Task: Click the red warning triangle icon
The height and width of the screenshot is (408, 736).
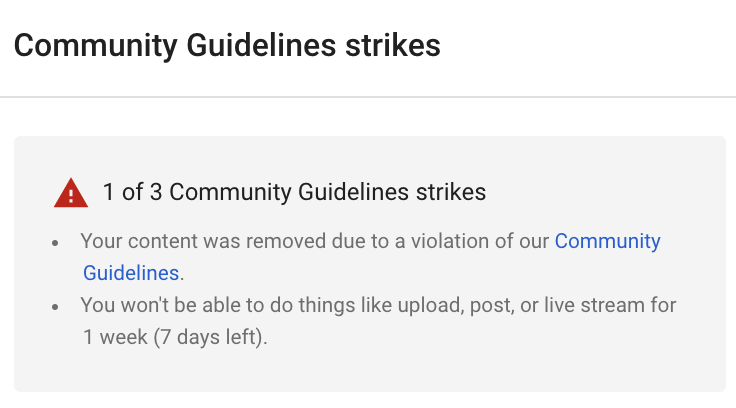Action: (71, 193)
